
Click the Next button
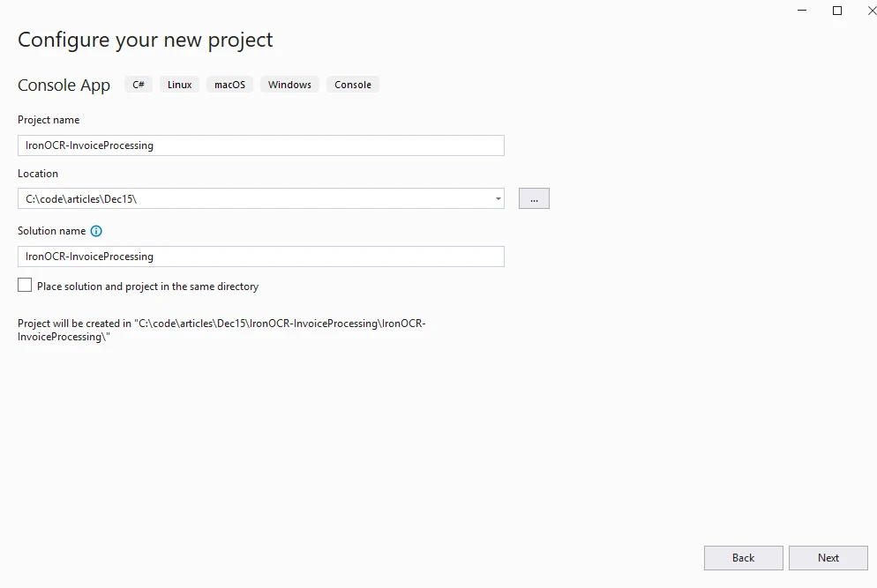click(x=828, y=558)
